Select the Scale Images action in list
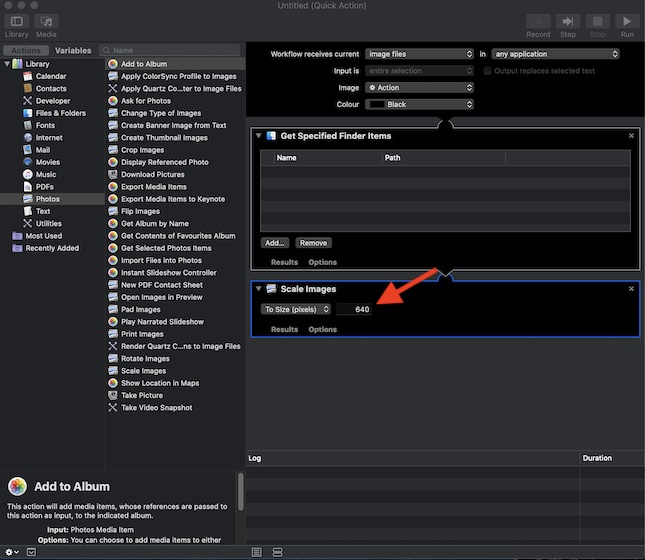The image size is (645, 560). point(145,371)
